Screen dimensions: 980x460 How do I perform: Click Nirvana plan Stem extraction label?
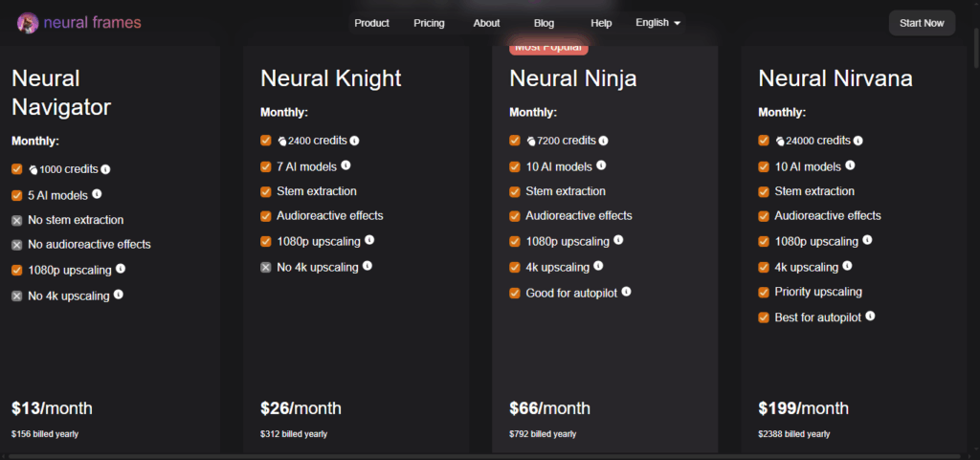[x=814, y=191]
